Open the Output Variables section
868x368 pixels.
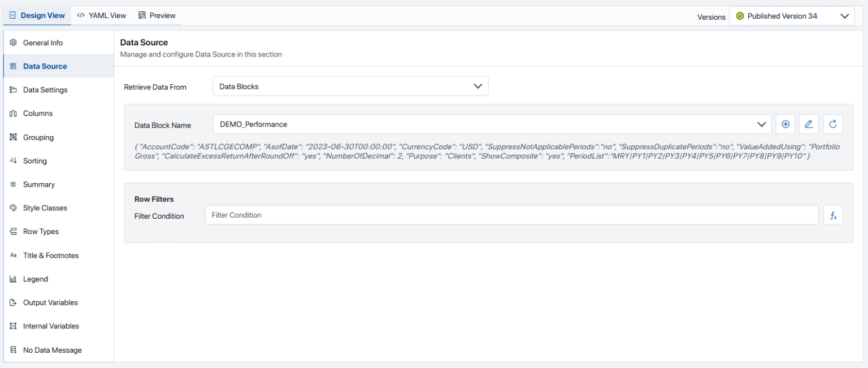(x=59, y=302)
